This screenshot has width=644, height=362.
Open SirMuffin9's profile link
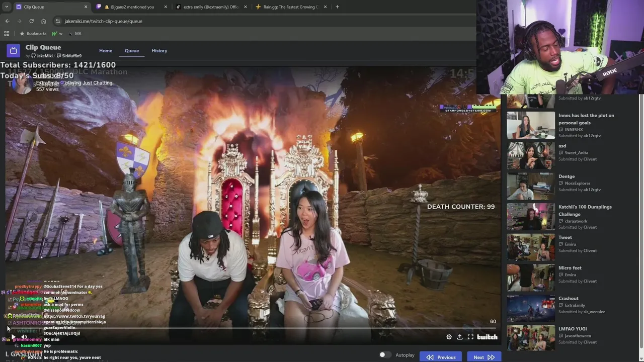69,56
